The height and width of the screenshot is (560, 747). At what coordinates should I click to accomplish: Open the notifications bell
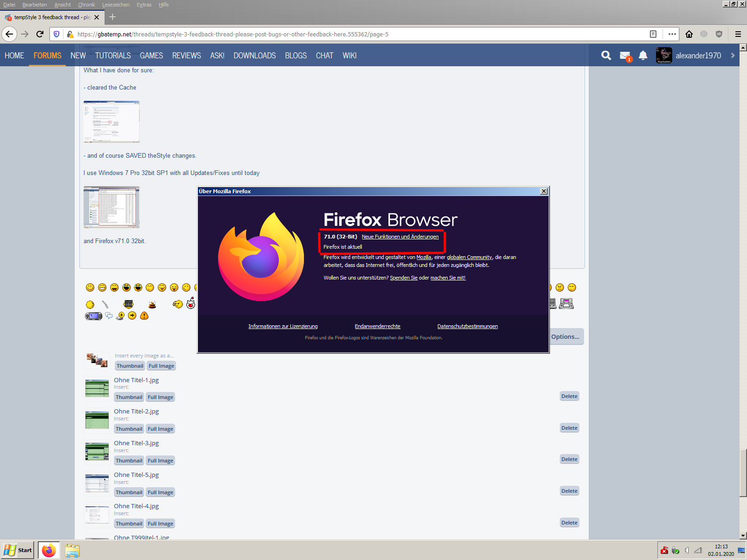[643, 56]
